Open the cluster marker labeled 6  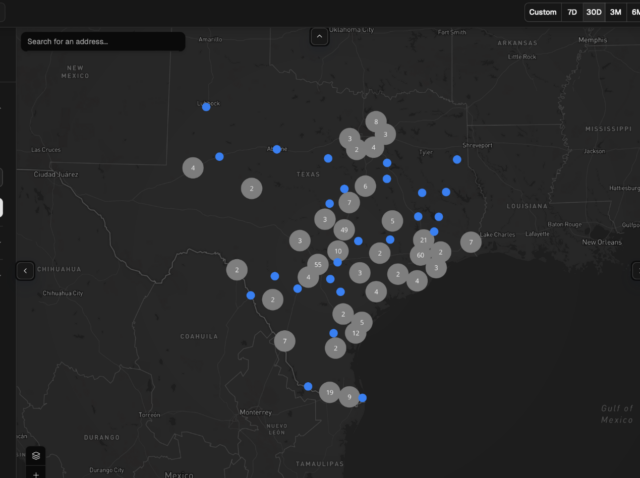point(365,186)
